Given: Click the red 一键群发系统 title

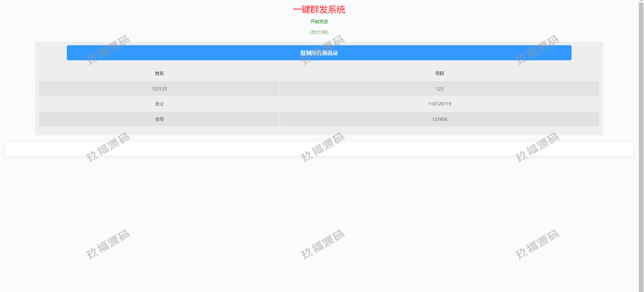Looking at the screenshot, I should pyautogui.click(x=319, y=9).
